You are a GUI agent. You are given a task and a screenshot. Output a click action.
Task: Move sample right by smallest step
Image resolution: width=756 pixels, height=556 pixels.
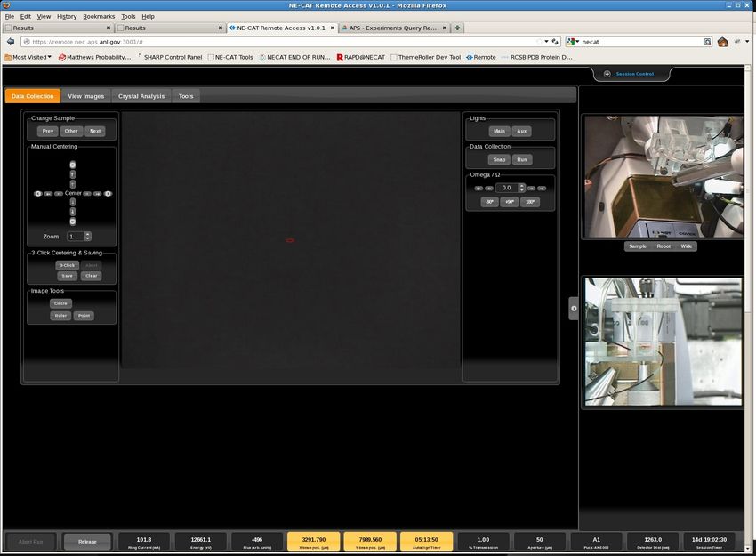(x=87, y=193)
